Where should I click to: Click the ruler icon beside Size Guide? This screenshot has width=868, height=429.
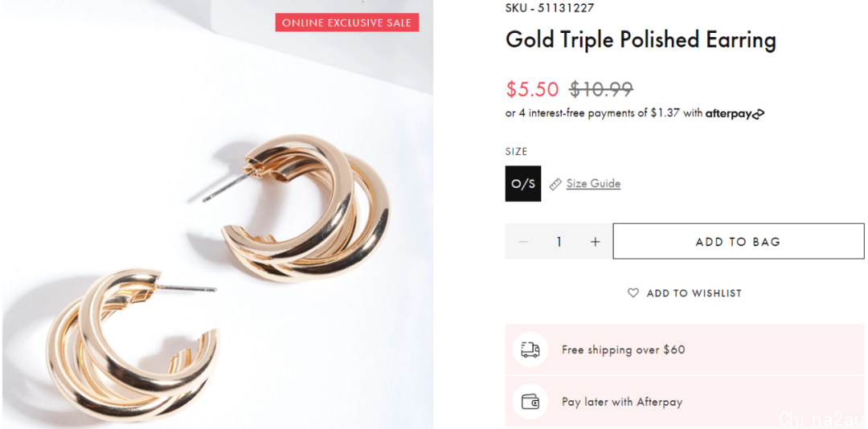[x=555, y=184]
